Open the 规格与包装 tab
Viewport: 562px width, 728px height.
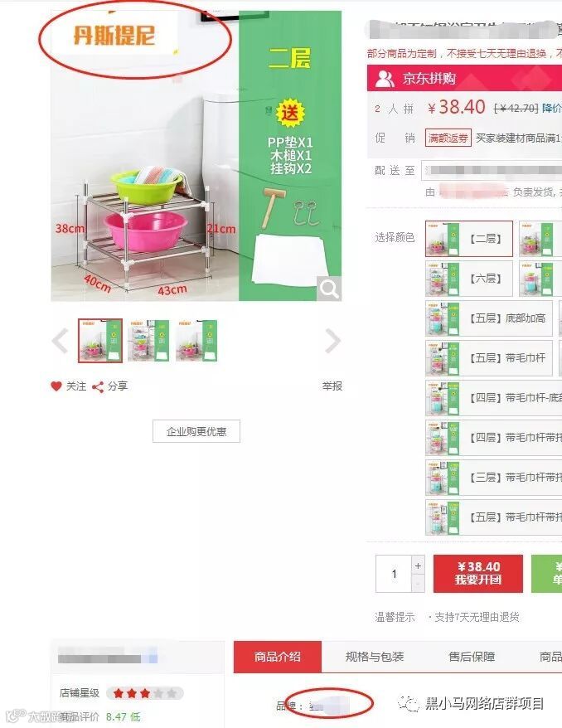[x=375, y=657]
